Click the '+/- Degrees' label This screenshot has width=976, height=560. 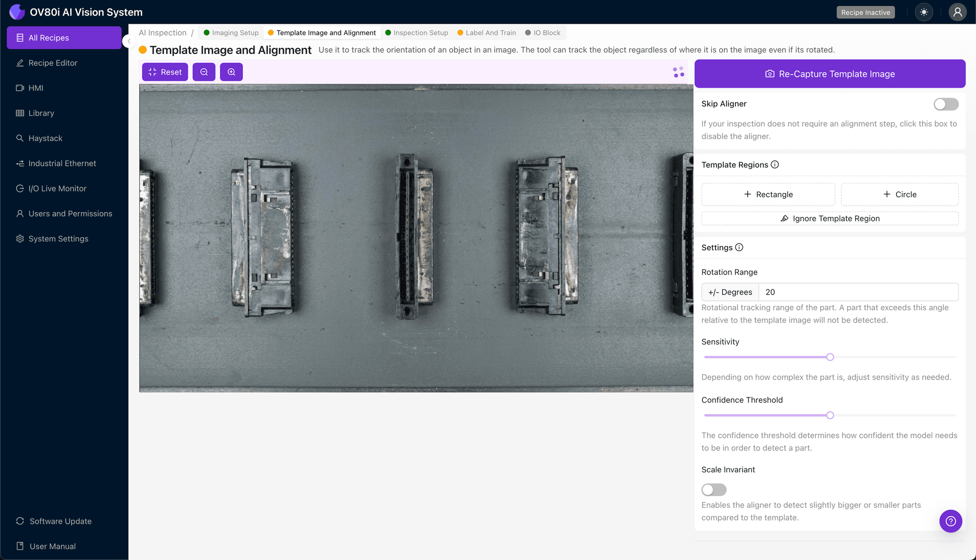[x=730, y=292]
